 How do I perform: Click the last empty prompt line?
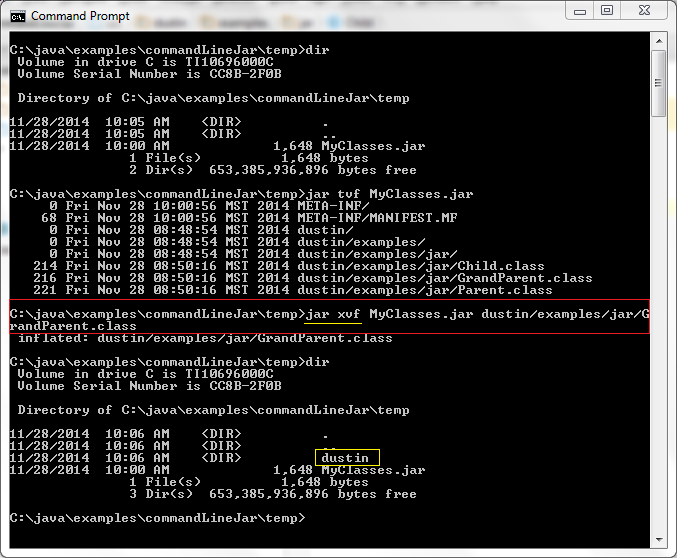pyautogui.click(x=160, y=518)
